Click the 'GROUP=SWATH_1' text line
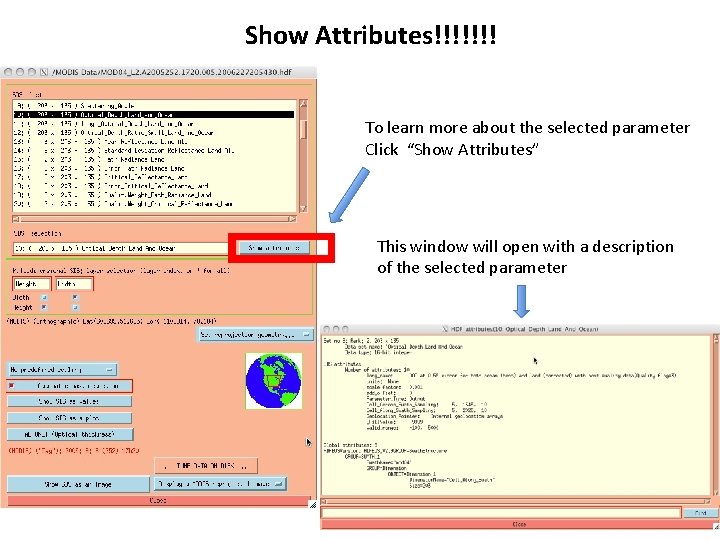The image size is (720, 540). coord(362,457)
